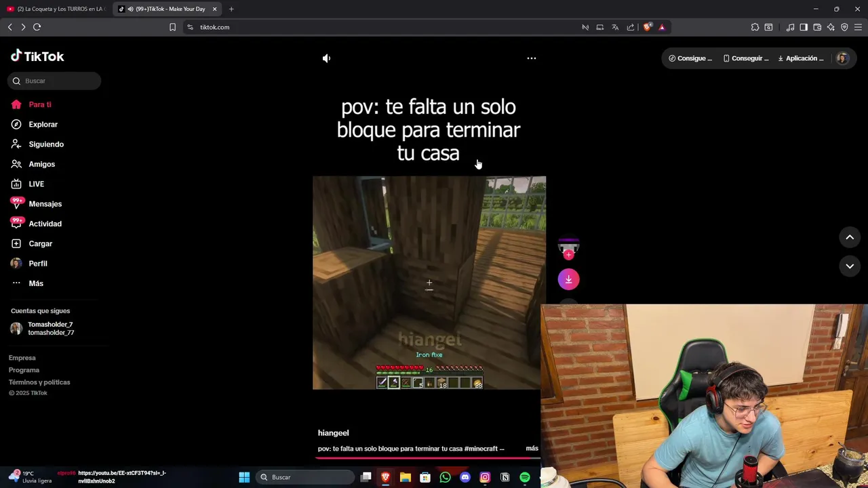This screenshot has height=488, width=868.
Task: Click the share page icon in address bar
Action: (631, 27)
